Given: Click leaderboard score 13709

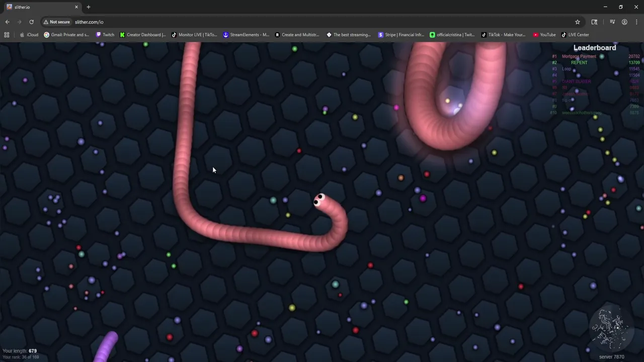Looking at the screenshot, I should coord(634,63).
